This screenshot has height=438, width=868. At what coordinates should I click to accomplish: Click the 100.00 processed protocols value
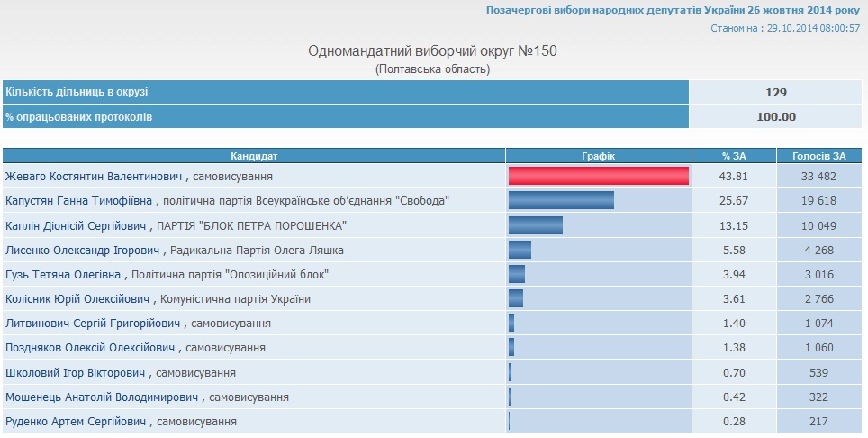click(776, 116)
